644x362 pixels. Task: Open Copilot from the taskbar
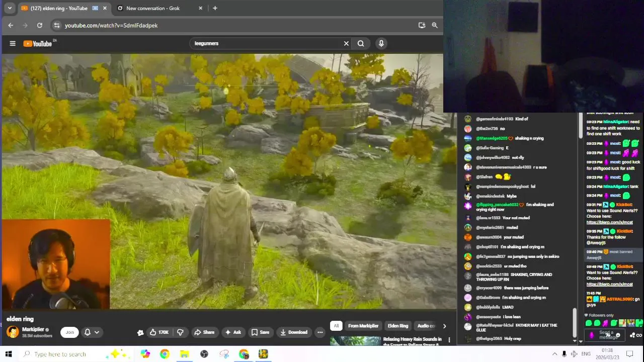click(145, 354)
